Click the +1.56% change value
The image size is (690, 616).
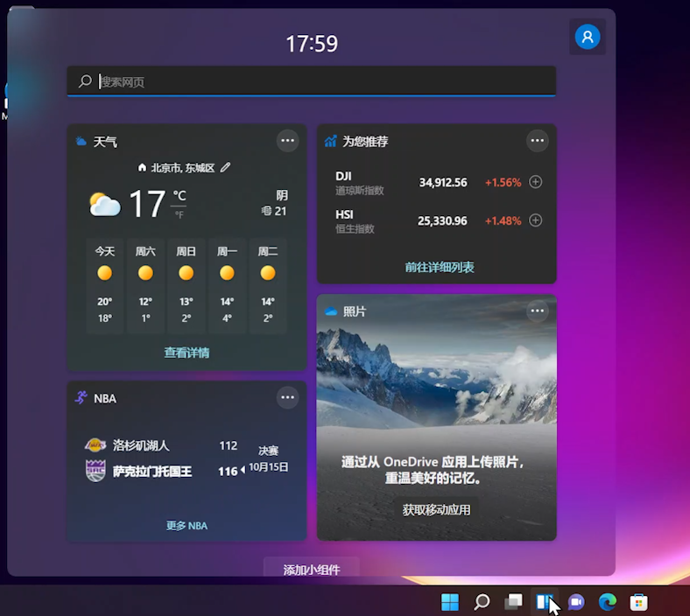coord(503,183)
